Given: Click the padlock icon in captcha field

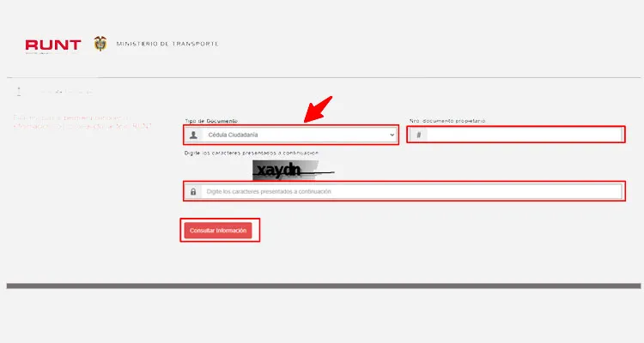Looking at the screenshot, I should click(193, 191).
